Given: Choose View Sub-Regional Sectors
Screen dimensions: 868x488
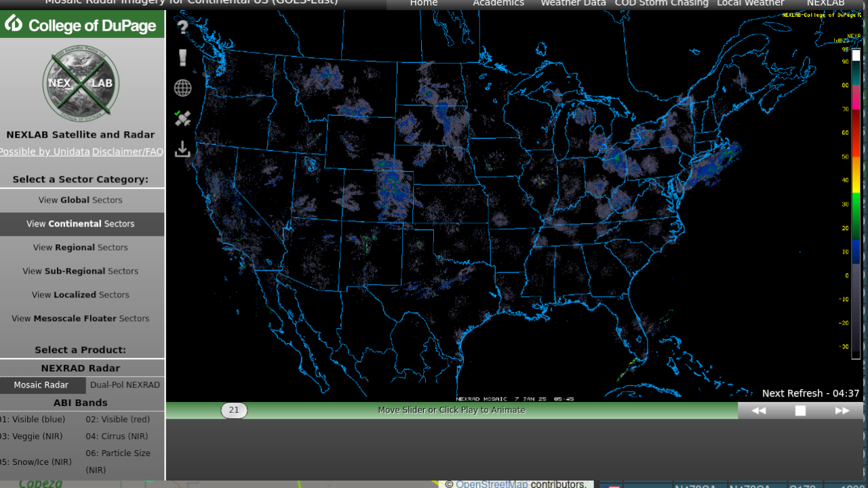Looking at the screenshot, I should [81, 271].
